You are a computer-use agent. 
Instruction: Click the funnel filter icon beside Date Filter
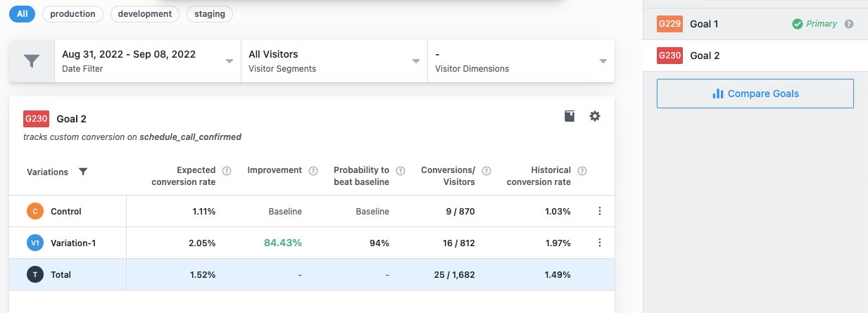pyautogui.click(x=32, y=61)
